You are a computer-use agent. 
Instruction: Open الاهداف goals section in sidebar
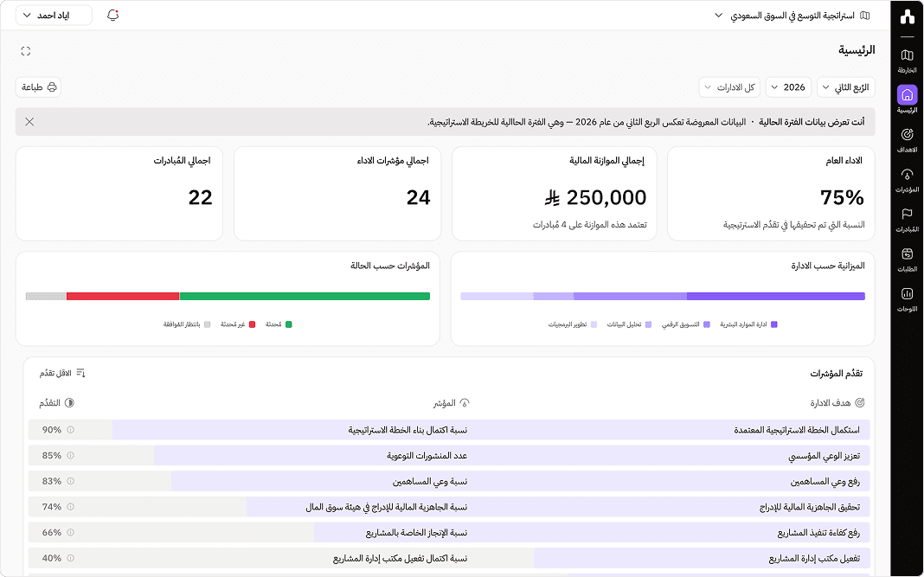coord(907,140)
